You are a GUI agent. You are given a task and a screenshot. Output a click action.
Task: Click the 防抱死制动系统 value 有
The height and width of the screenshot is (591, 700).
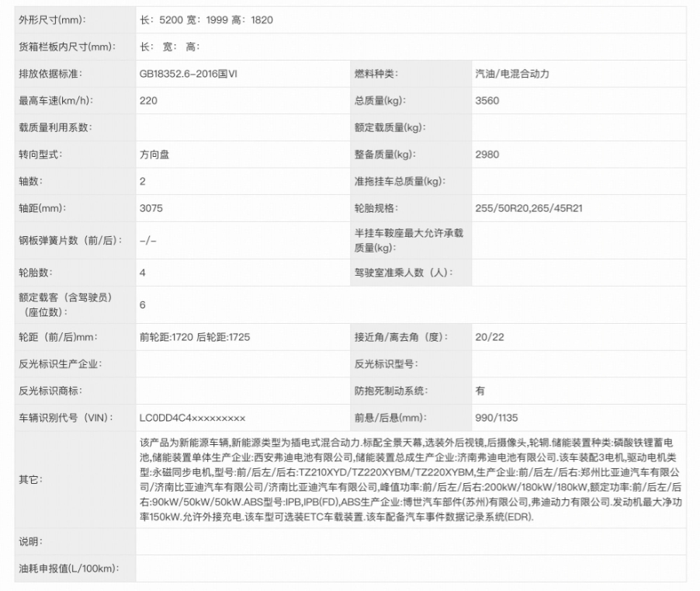coord(480,391)
